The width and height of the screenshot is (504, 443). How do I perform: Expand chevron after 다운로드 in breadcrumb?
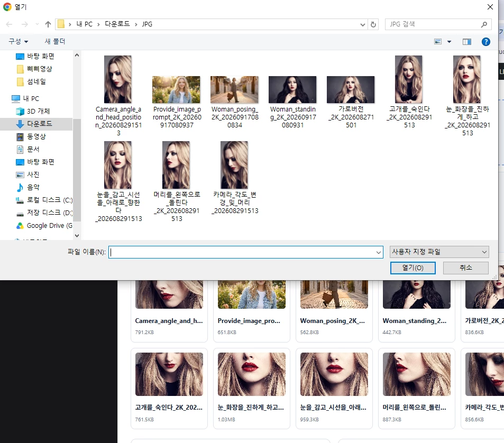click(x=136, y=24)
